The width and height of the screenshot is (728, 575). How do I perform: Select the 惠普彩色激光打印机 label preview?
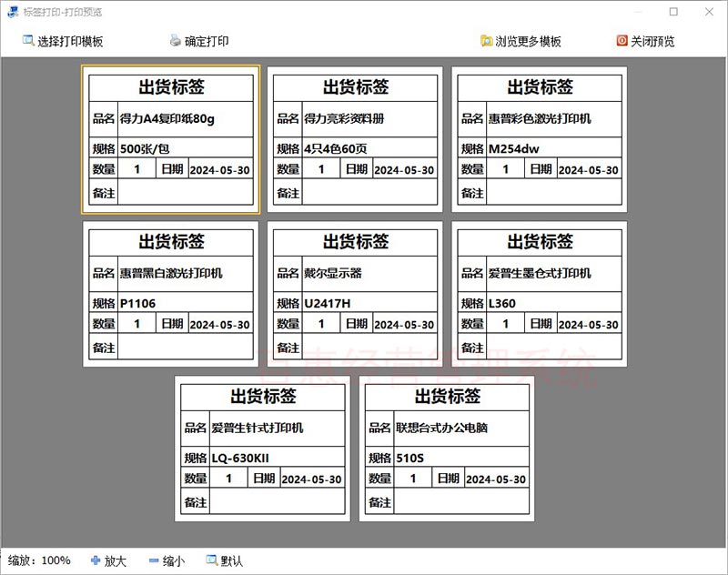tap(540, 139)
